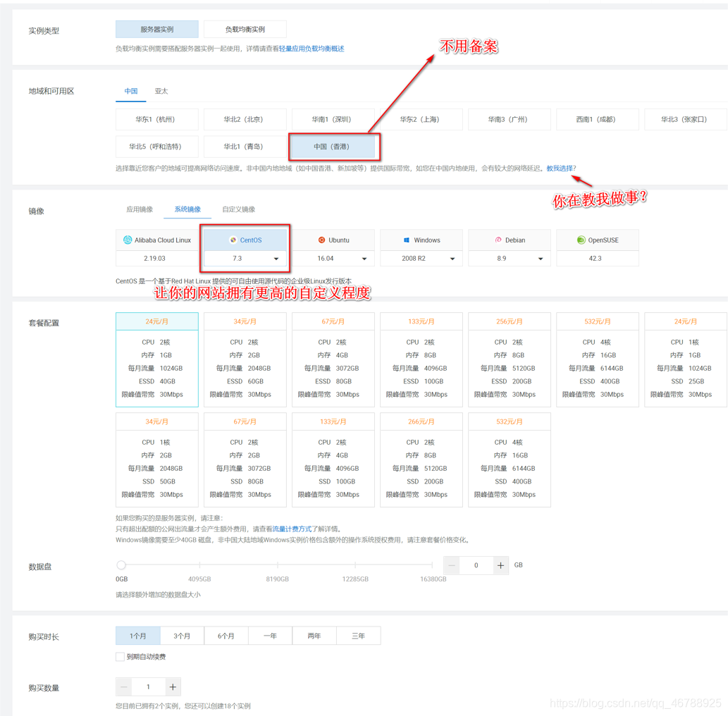The image size is (728, 716).
Task: Click the Alibaba Cloud Linux logo icon
Action: (x=128, y=240)
